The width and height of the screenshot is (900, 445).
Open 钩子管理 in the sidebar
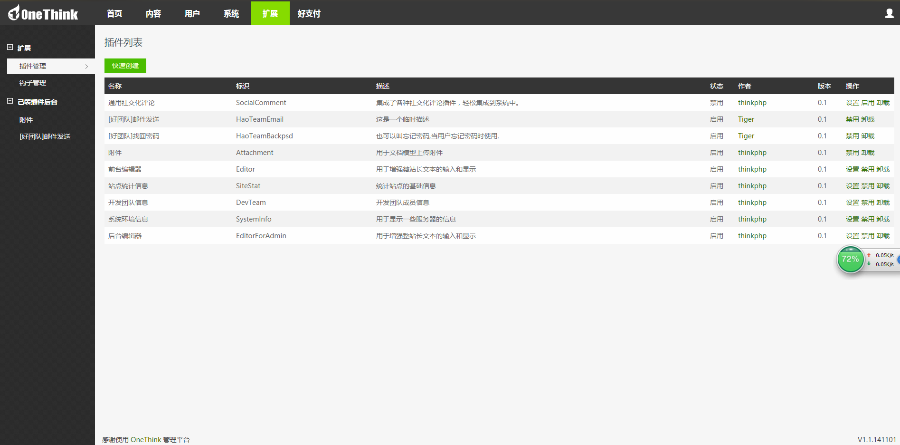pos(33,83)
